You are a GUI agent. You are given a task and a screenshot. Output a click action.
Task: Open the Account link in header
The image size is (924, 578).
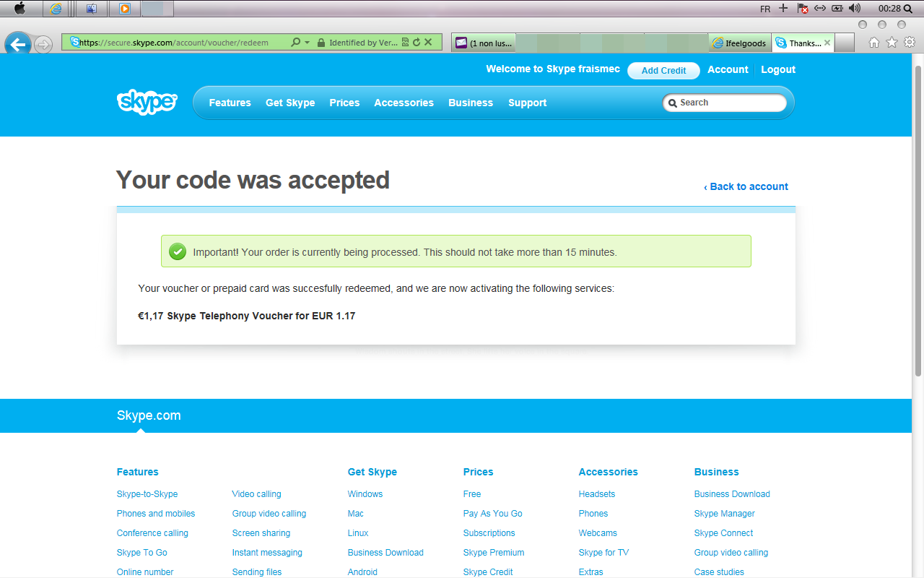[x=728, y=69]
